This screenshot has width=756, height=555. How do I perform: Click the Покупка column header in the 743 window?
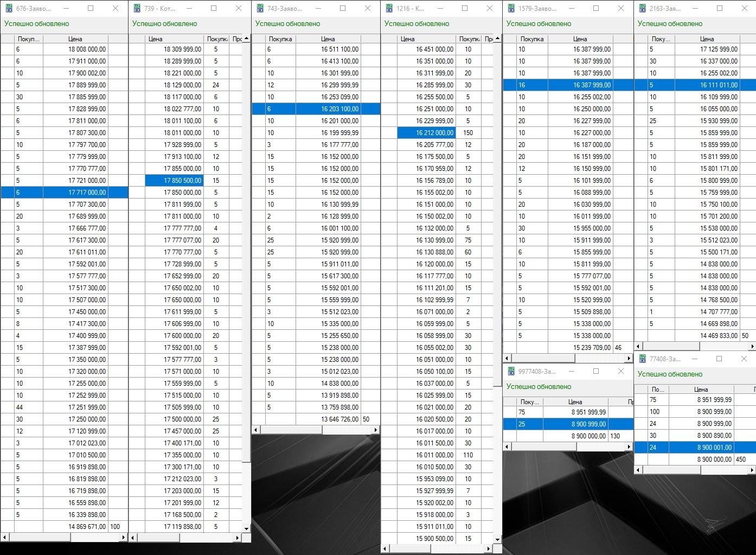pos(280,39)
